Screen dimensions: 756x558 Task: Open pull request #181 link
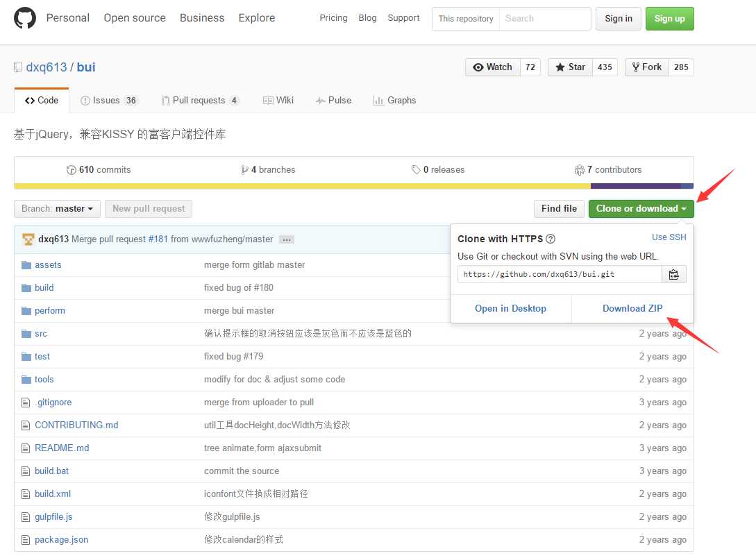pyautogui.click(x=158, y=239)
